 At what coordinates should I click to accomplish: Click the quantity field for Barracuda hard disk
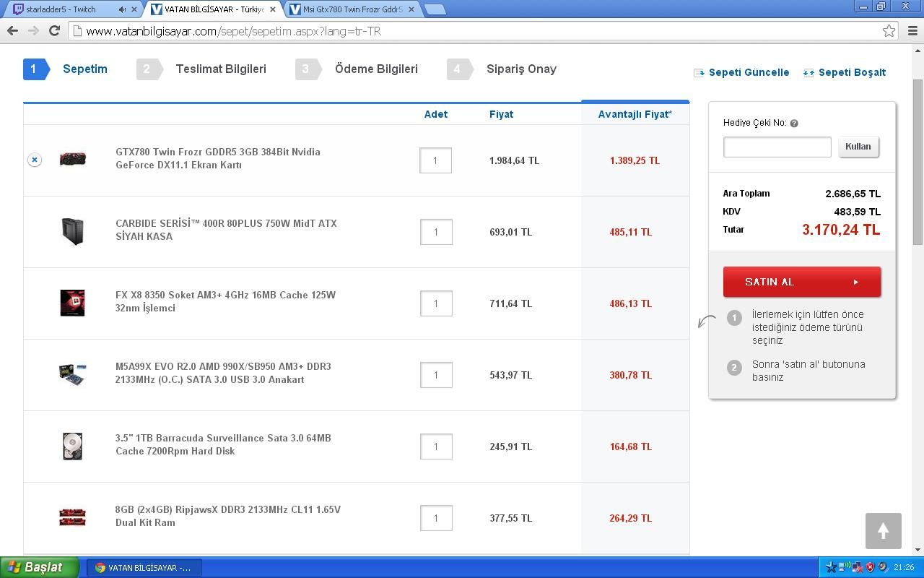click(436, 447)
